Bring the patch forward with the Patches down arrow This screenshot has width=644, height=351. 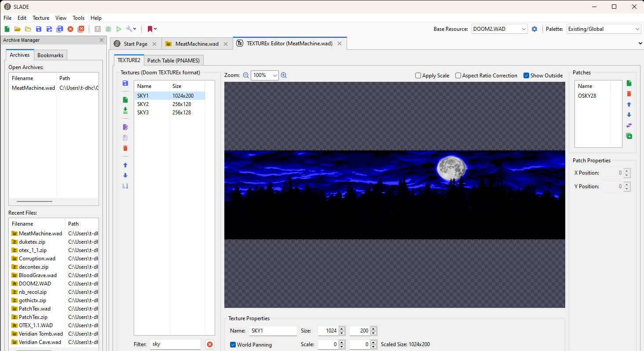tap(629, 115)
